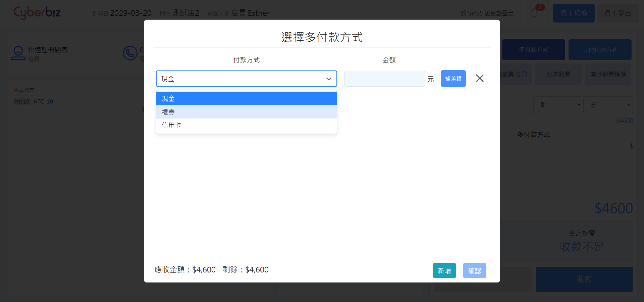Click the phone icon in background
The width and height of the screenshot is (644, 302).
click(x=130, y=53)
